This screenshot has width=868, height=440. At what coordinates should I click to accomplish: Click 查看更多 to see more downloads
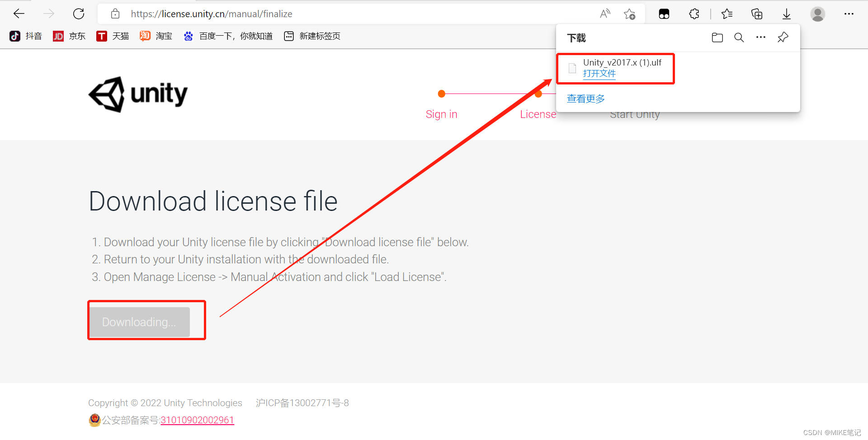[x=586, y=98]
